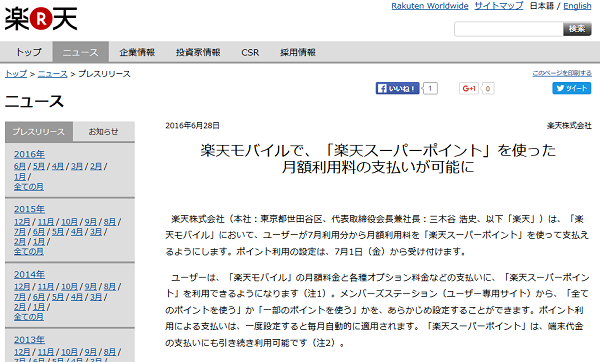
Task: Open the 企業情報 navigation tab
Action: click(x=137, y=52)
